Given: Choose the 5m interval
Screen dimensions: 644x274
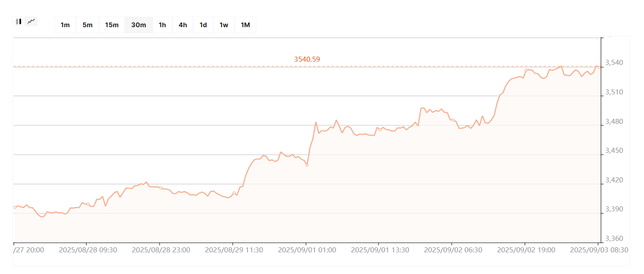Looking at the screenshot, I should (x=88, y=25).
